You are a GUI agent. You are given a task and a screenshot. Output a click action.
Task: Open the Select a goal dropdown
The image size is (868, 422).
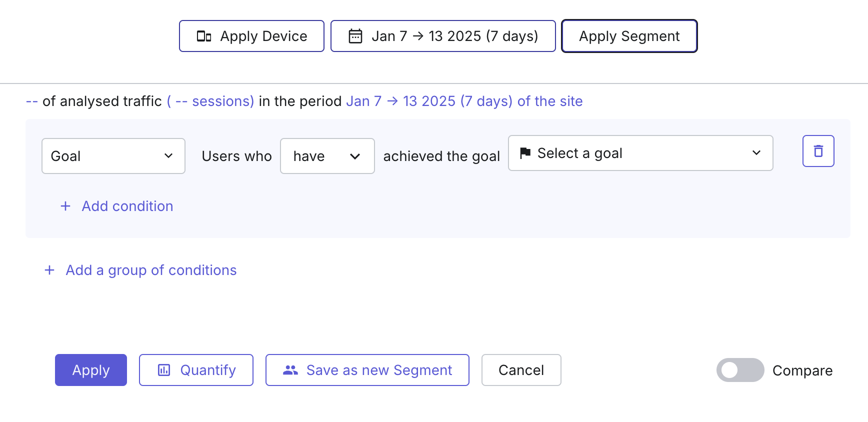640,153
